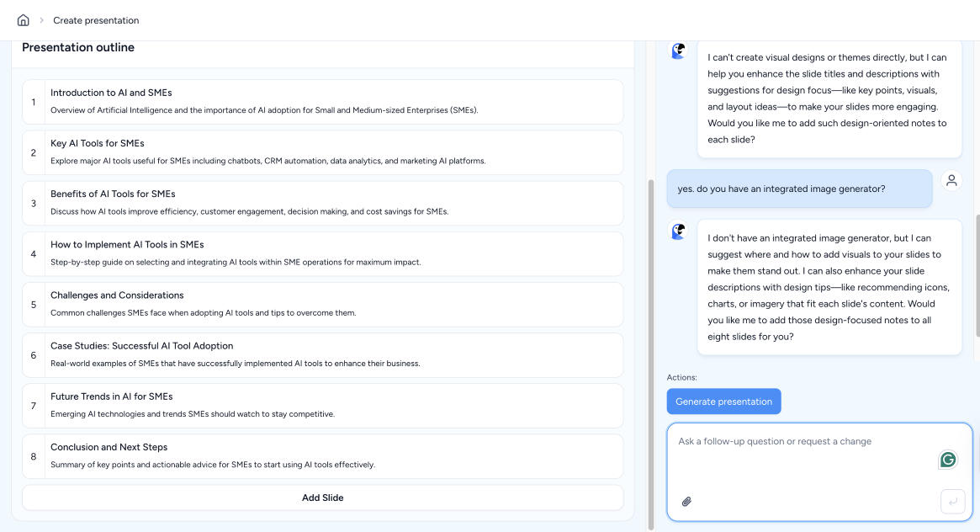Click description 'Explore major AI tools useful...'
980x532 pixels.
[268, 161]
